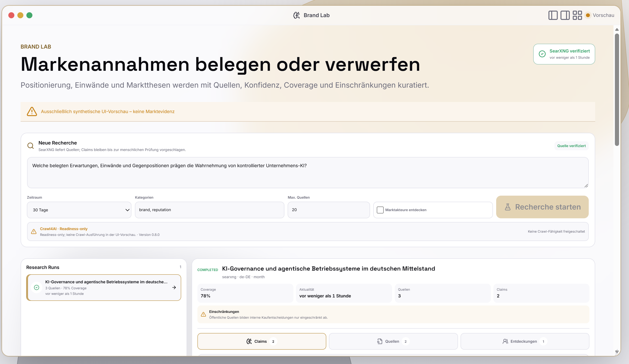Image resolution: width=629 pixels, height=364 pixels.
Task: Click the Research Runs heading
Action: tap(43, 267)
